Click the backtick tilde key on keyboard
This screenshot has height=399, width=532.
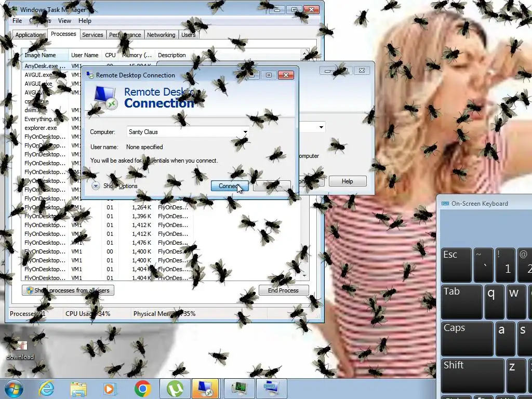484,265
